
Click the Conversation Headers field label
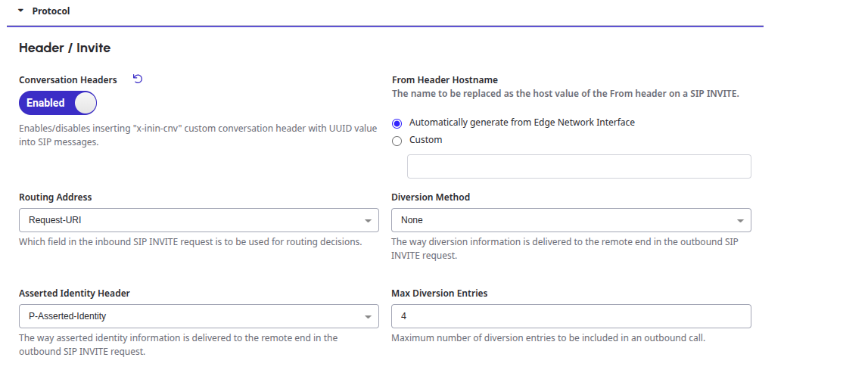click(x=68, y=79)
